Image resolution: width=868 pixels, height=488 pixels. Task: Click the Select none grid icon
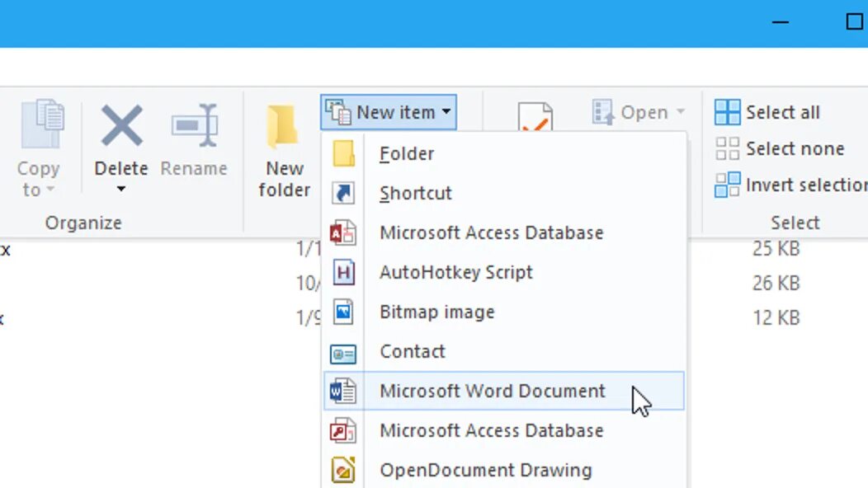tap(728, 148)
